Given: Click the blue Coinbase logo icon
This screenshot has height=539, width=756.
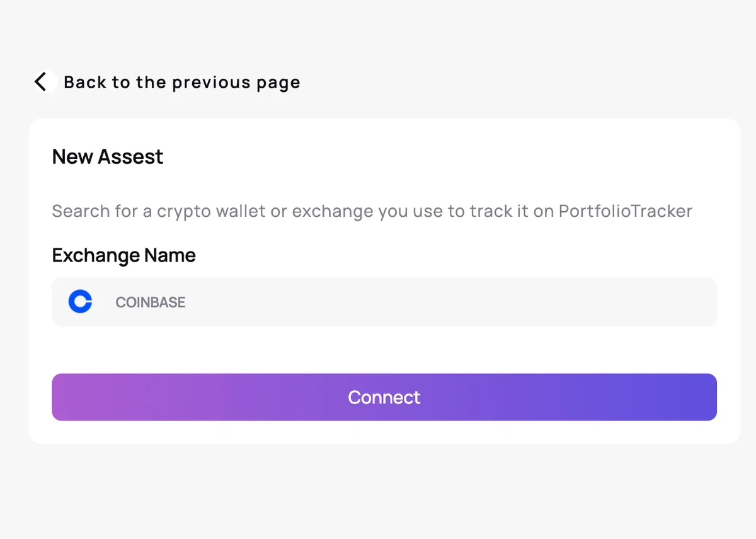Looking at the screenshot, I should click(x=80, y=302).
